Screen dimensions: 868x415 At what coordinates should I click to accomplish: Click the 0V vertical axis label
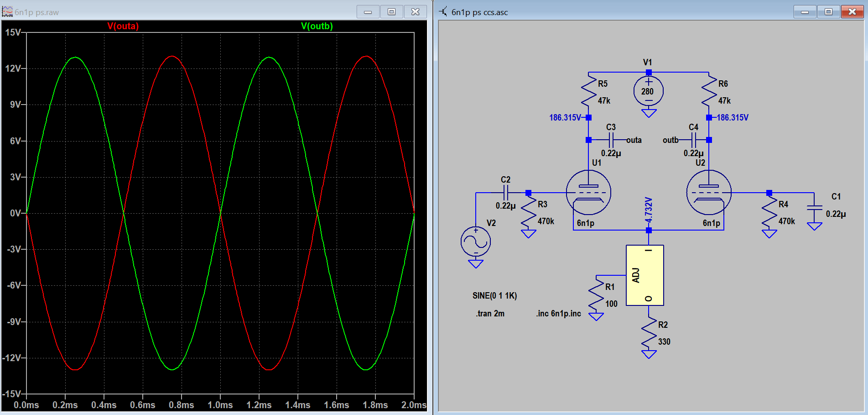click(16, 213)
